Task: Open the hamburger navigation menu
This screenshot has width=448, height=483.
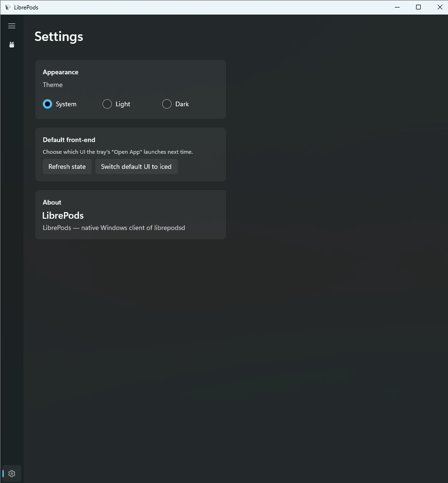Action: tap(12, 26)
